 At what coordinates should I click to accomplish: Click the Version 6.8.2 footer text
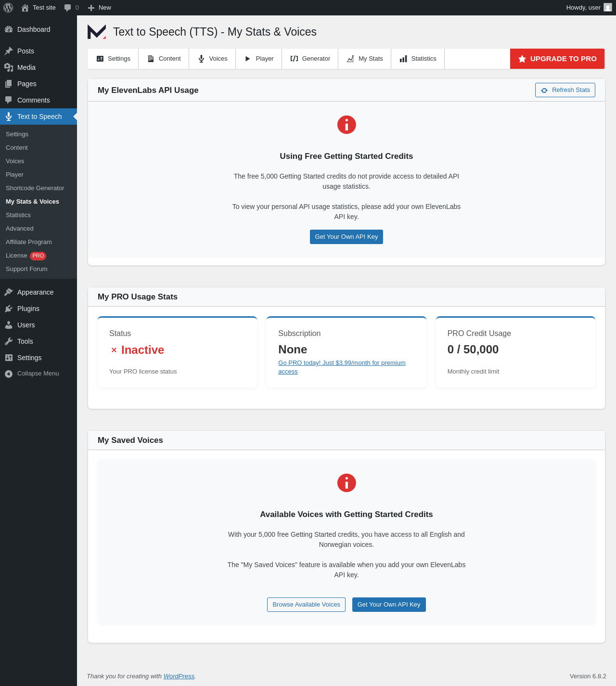point(588,676)
